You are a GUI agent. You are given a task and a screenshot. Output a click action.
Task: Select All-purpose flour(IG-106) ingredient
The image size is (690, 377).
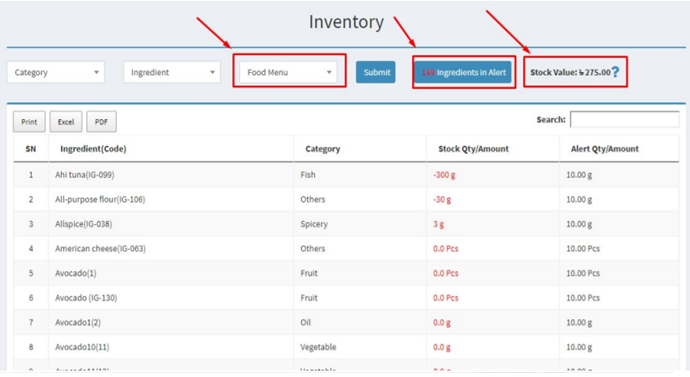(100, 199)
